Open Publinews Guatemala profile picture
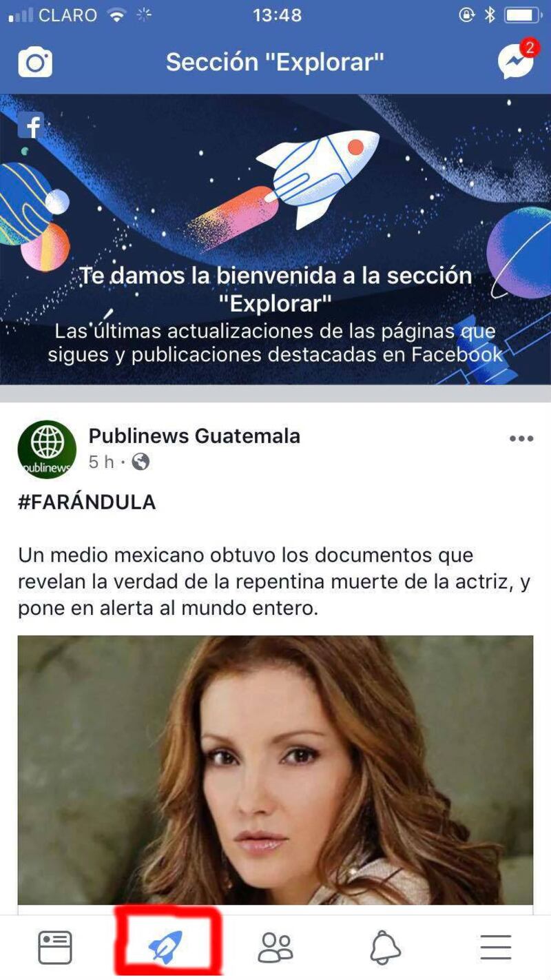This screenshot has width=551, height=980. click(x=47, y=449)
